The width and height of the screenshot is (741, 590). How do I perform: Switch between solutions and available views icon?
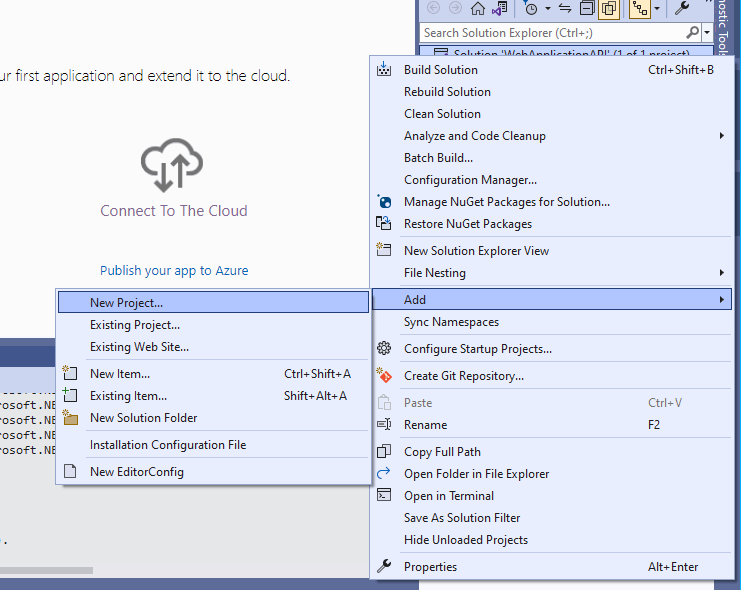click(500, 9)
